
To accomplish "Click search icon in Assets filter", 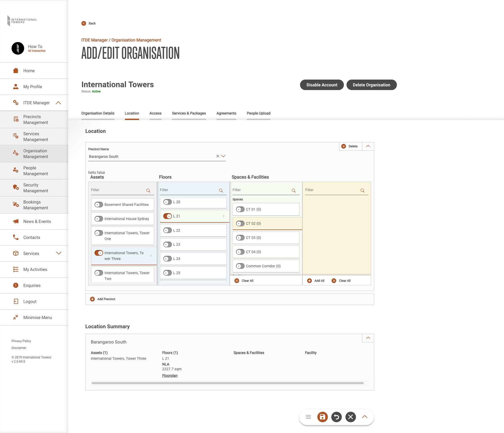I will [148, 190].
